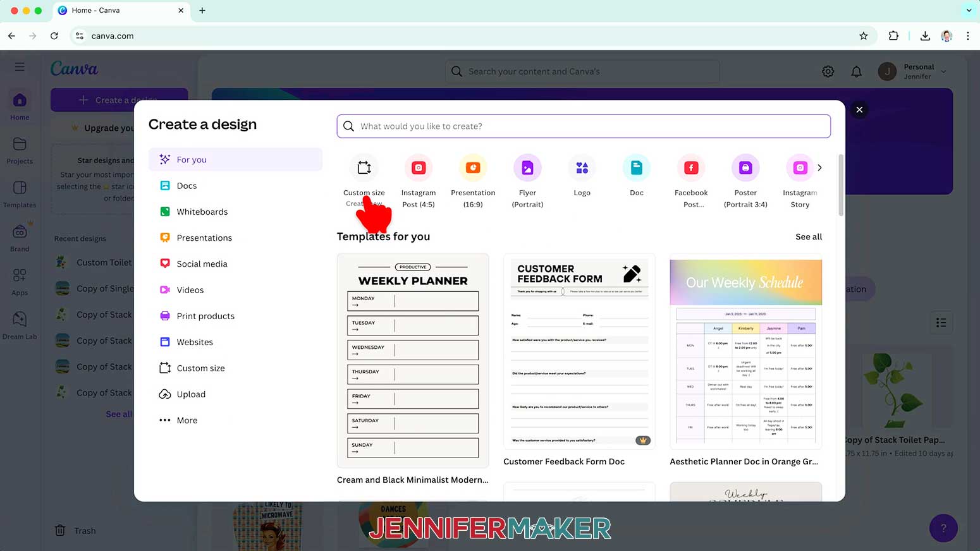Open the Whiteboards category
The width and height of the screenshot is (980, 551).
coord(235,212)
